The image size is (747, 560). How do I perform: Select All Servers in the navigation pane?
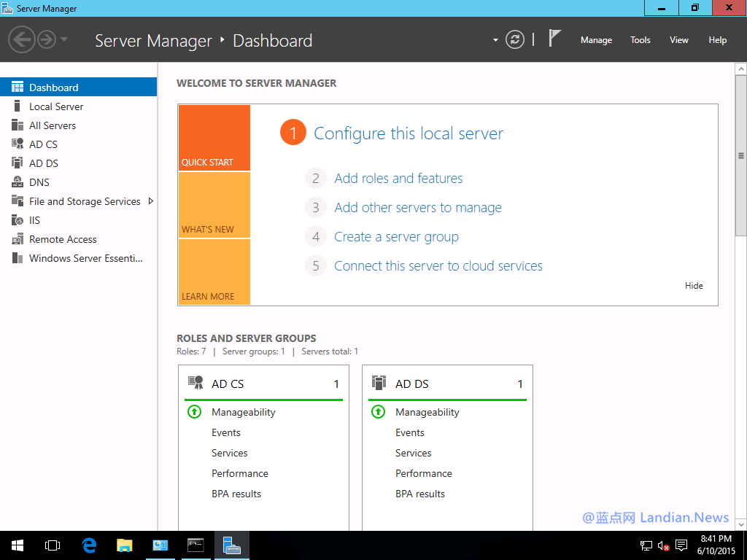(x=51, y=125)
